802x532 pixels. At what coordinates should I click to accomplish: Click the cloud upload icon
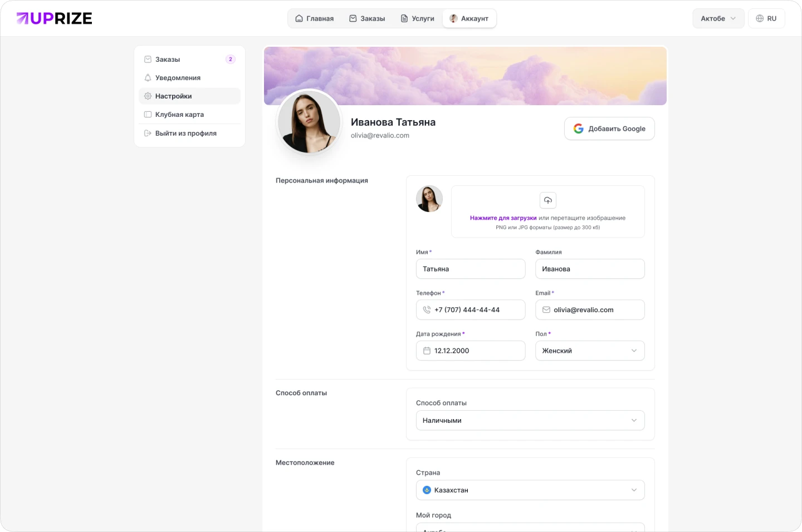548,200
